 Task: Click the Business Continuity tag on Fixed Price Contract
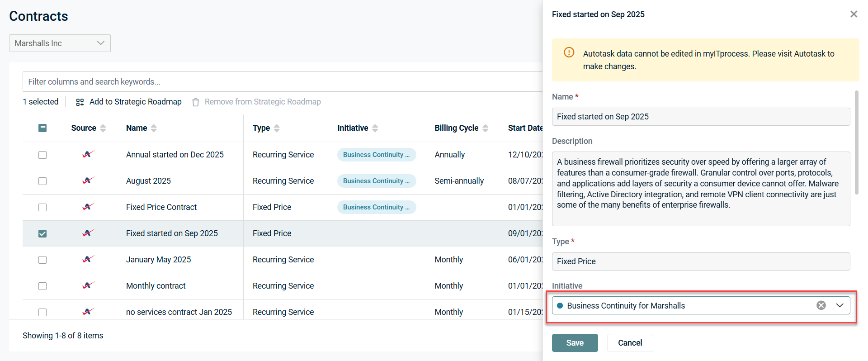(376, 207)
